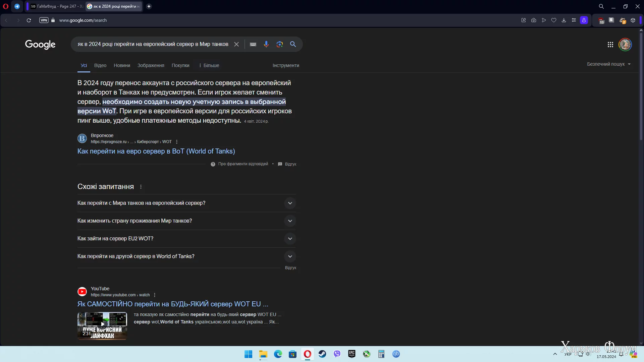Open Telegram in the Opera sidebar
Screen dimensions: 644x362
tap(17, 6)
